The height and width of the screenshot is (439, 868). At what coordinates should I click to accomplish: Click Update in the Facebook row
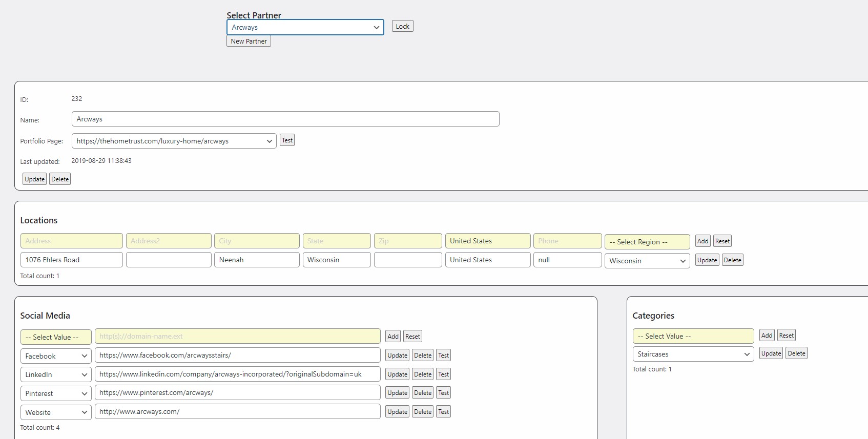(x=397, y=355)
